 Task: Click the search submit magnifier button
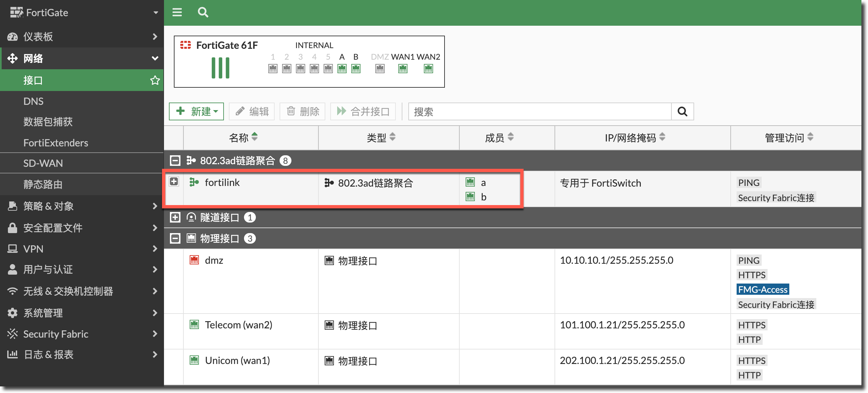682,112
